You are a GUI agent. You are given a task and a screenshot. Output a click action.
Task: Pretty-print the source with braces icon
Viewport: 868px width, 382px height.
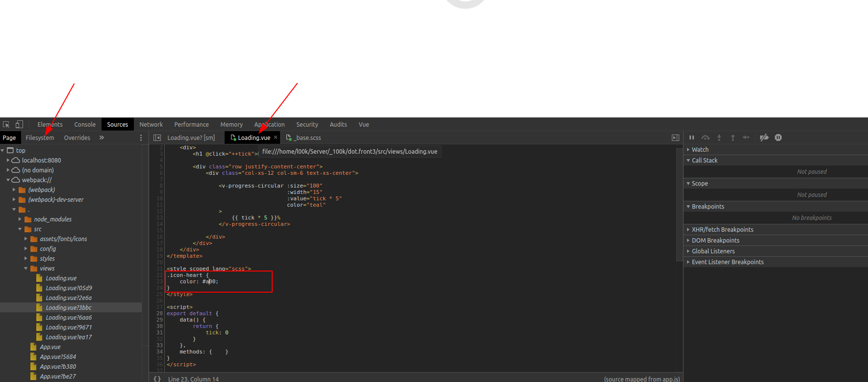click(x=157, y=379)
